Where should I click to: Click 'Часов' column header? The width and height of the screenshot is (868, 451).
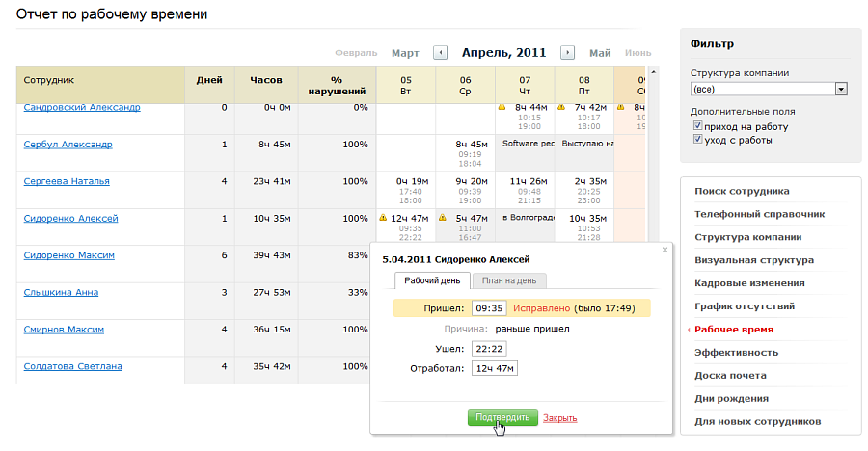coord(266,85)
